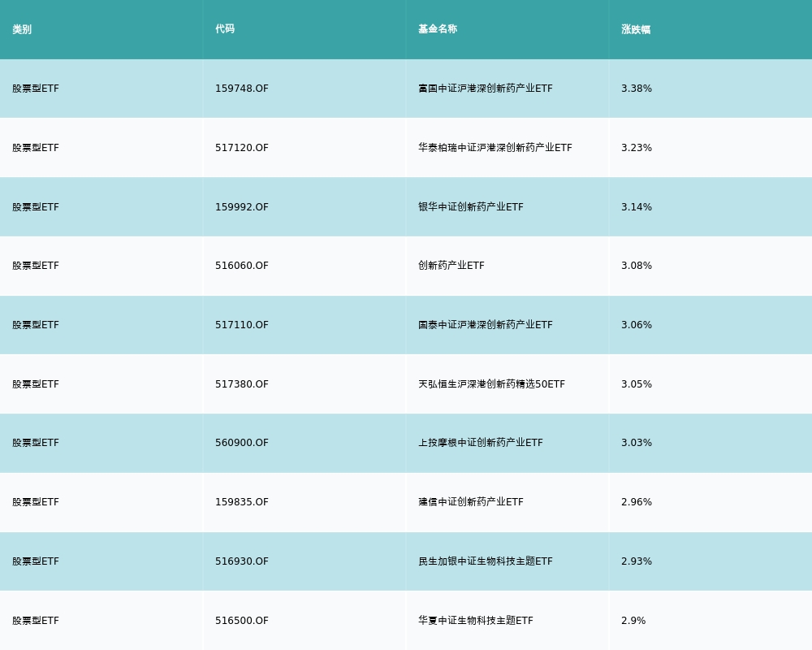Click 股票型ETF in the 517110.OF row

(36, 325)
